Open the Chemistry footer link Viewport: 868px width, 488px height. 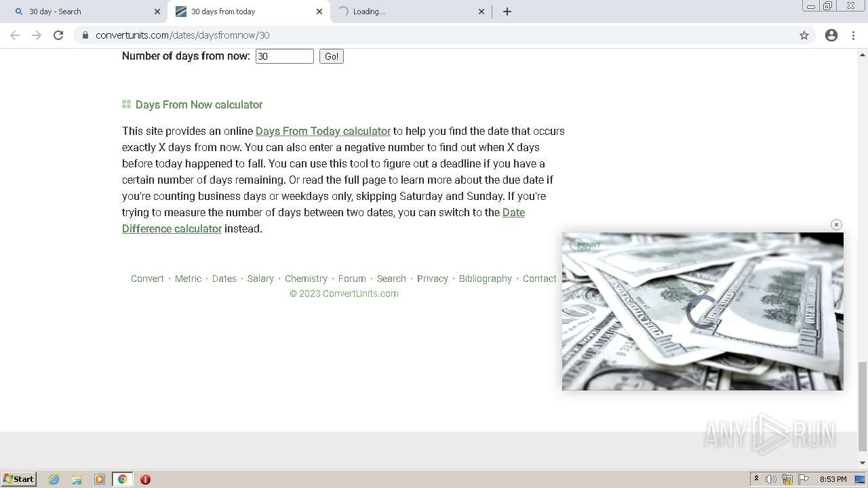306,279
